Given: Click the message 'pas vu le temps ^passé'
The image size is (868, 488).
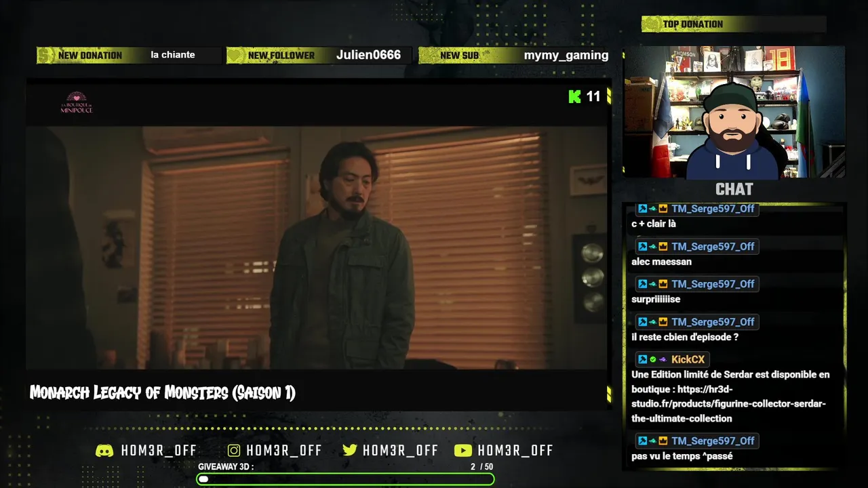Looking at the screenshot, I should click(x=682, y=456).
